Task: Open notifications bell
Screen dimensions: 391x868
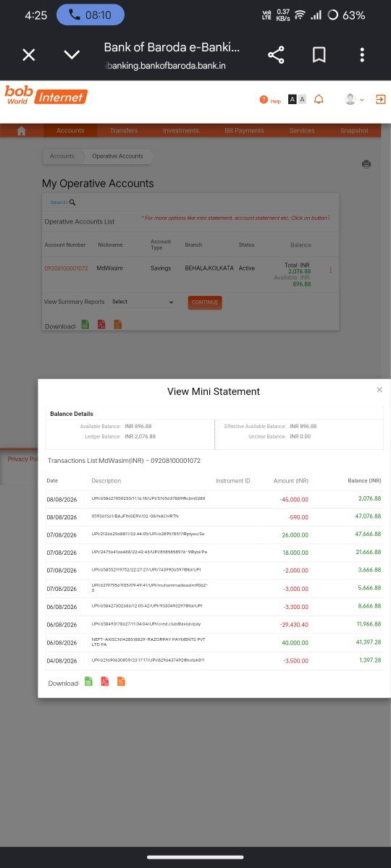Action: 319,99
